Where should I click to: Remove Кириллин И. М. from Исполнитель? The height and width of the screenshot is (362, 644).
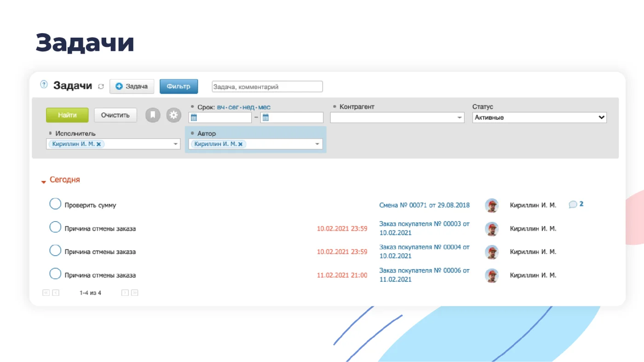98,144
